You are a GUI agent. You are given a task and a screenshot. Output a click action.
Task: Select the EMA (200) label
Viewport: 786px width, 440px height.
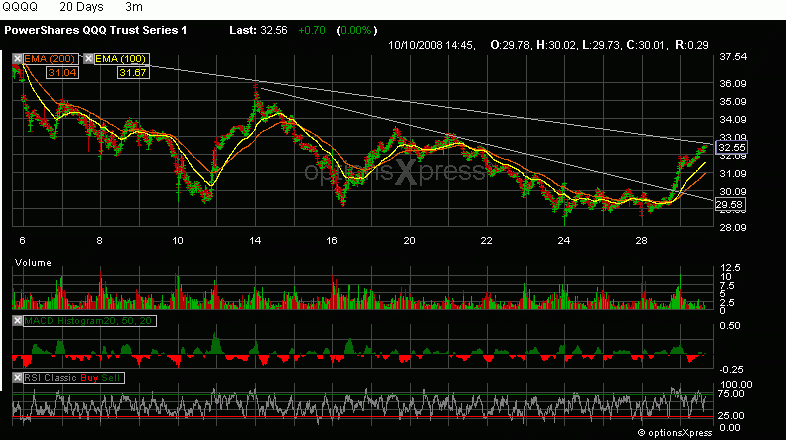50,59
